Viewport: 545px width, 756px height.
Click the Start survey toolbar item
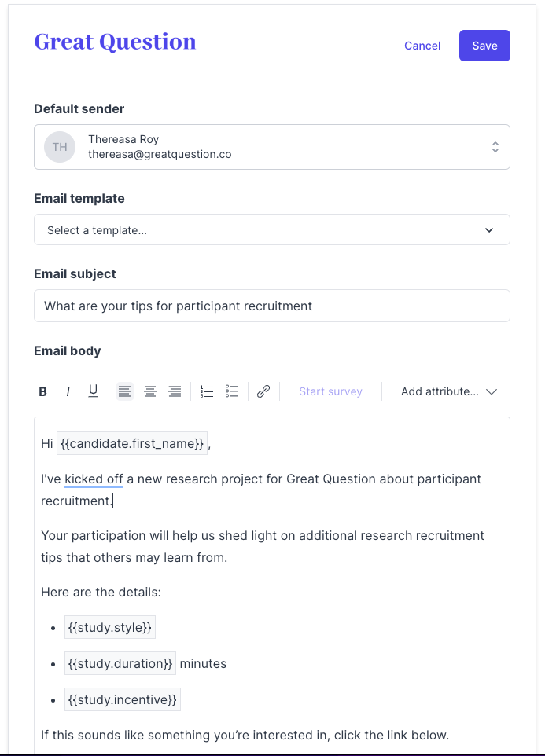[330, 391]
